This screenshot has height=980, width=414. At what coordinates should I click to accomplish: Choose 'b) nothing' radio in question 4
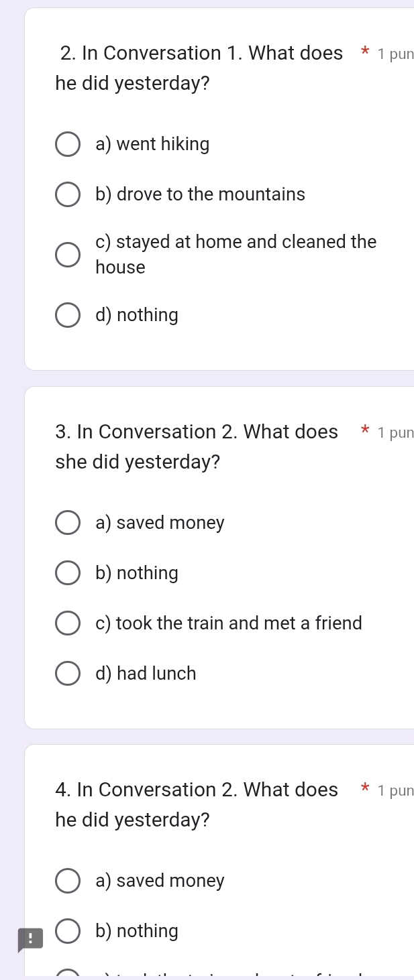(67, 931)
